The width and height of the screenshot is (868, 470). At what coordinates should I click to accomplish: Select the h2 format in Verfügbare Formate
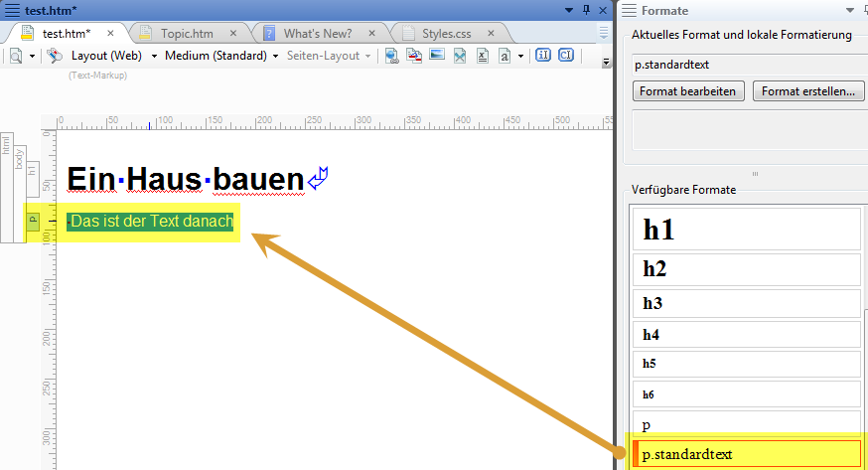746,269
